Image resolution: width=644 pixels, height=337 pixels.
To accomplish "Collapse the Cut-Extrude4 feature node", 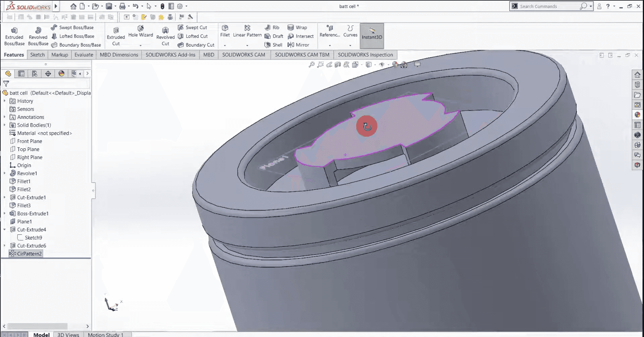I will pos(4,230).
